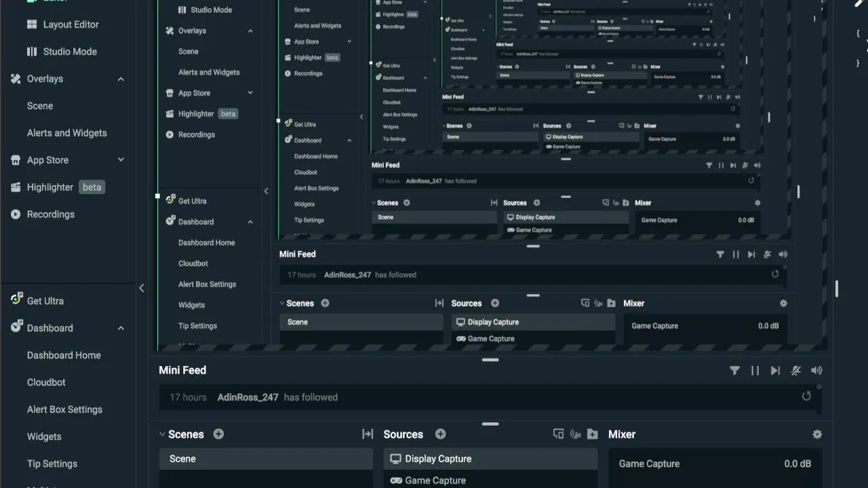Screen dimensions: 868x488
Task: Click AdinRoss_247 username in the bottom Mini Feed
Action: 248,397
